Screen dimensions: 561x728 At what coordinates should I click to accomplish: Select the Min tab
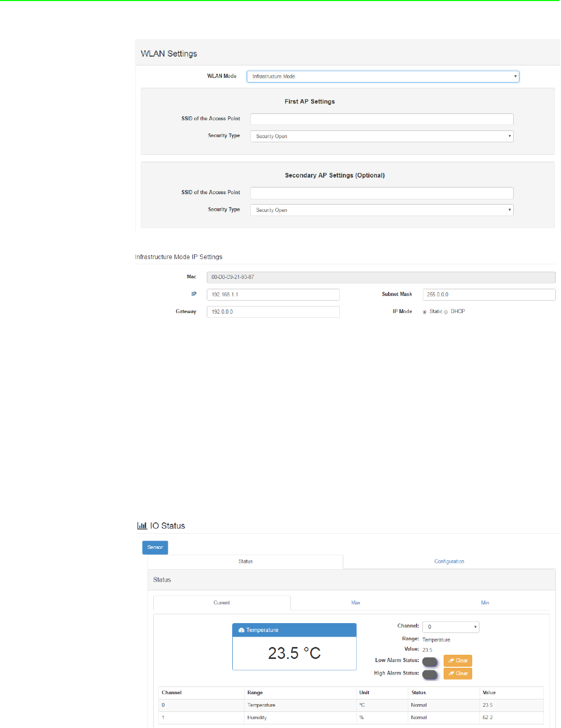click(485, 603)
